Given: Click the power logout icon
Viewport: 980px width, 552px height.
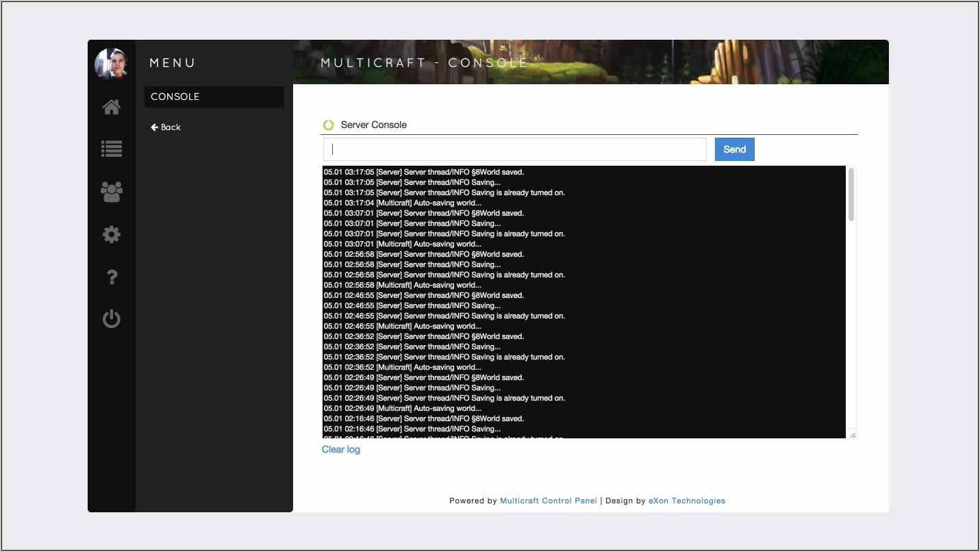Looking at the screenshot, I should point(112,319).
